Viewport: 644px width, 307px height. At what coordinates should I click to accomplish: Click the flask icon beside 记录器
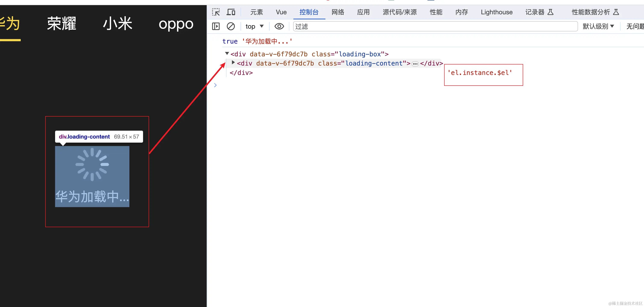click(x=550, y=12)
